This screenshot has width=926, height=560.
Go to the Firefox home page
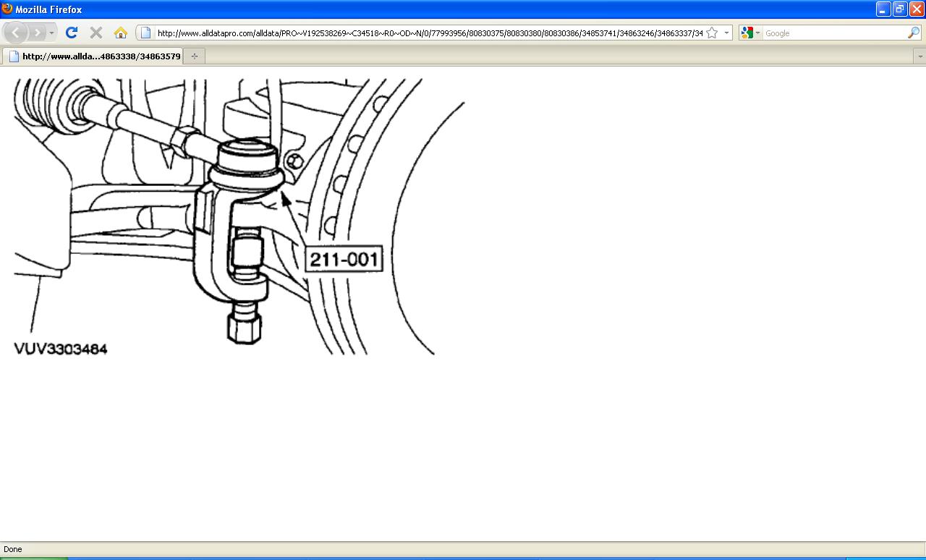(121, 33)
